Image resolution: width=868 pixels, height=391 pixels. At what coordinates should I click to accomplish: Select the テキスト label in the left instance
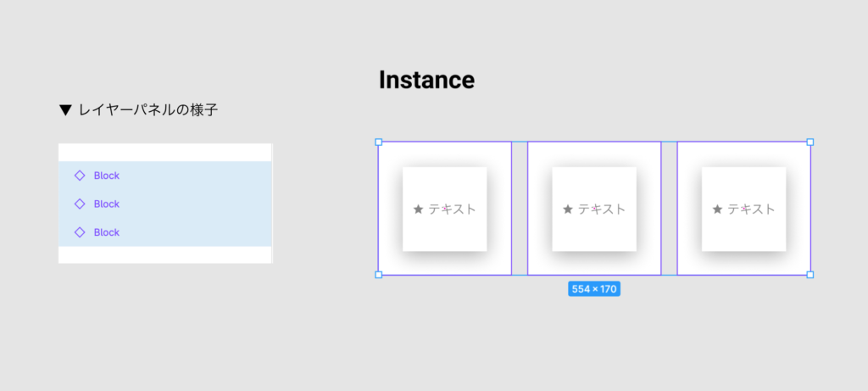(452, 209)
